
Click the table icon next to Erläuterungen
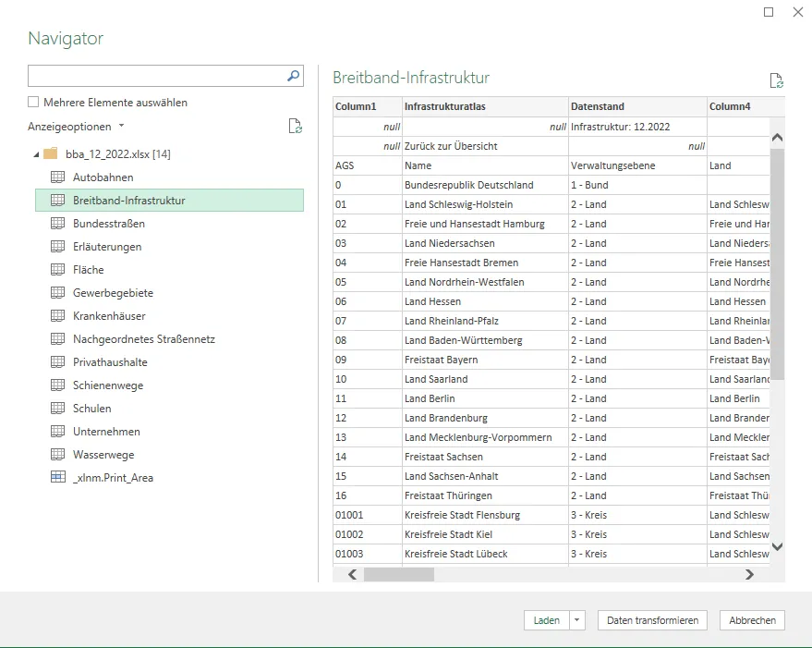pyautogui.click(x=57, y=247)
